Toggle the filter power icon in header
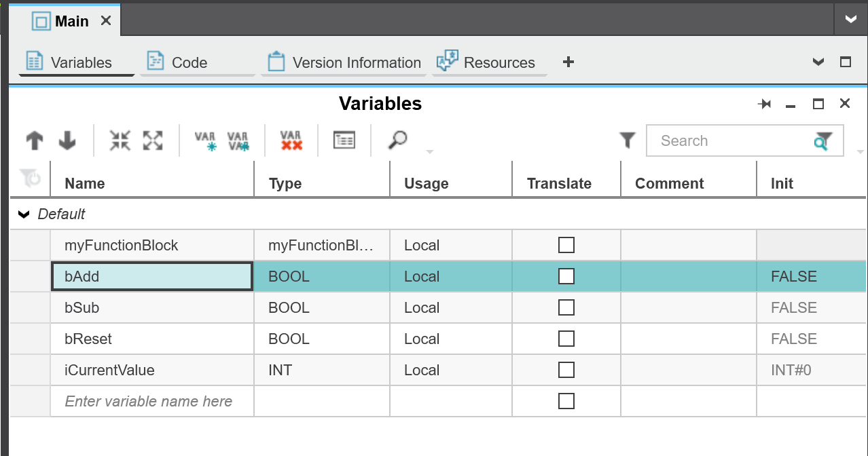The image size is (868, 456). pos(30,178)
